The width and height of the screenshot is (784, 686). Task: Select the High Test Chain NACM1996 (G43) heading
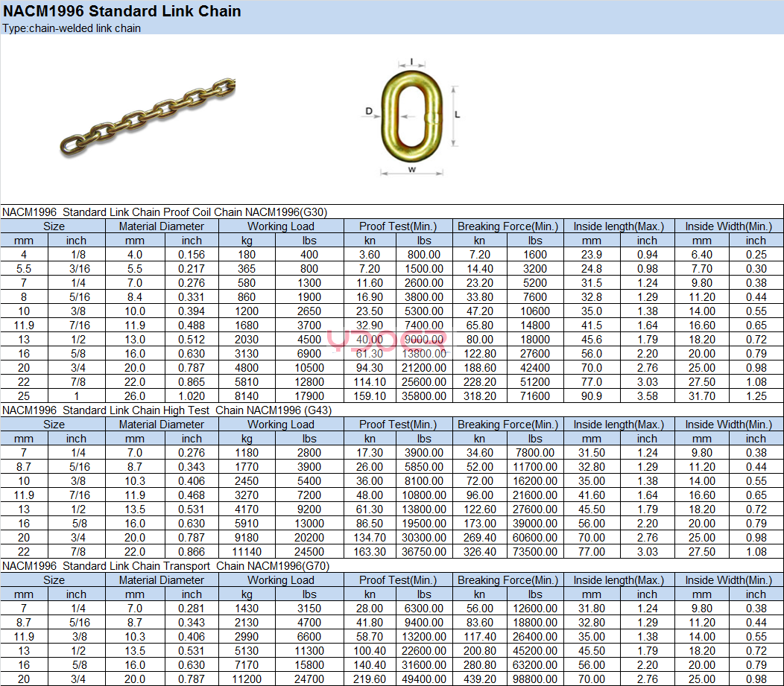click(167, 410)
